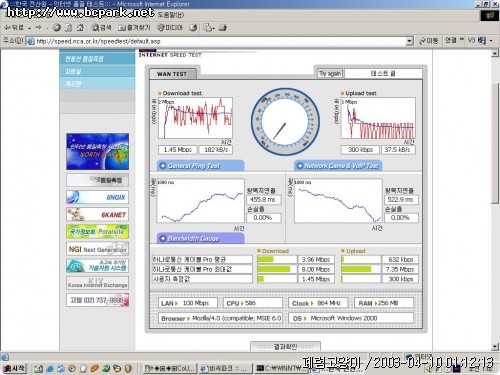The image size is (500, 375).
Task: Select the WAN TEST tab
Action: (173, 74)
